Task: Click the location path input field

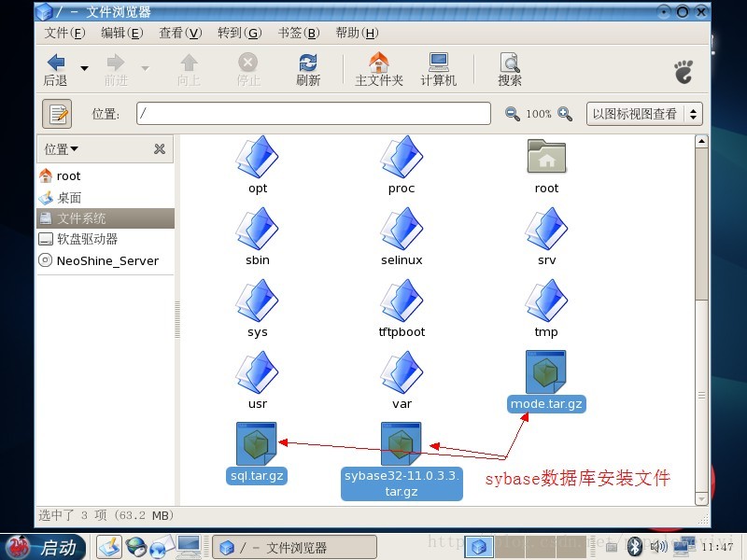Action: 313,112
